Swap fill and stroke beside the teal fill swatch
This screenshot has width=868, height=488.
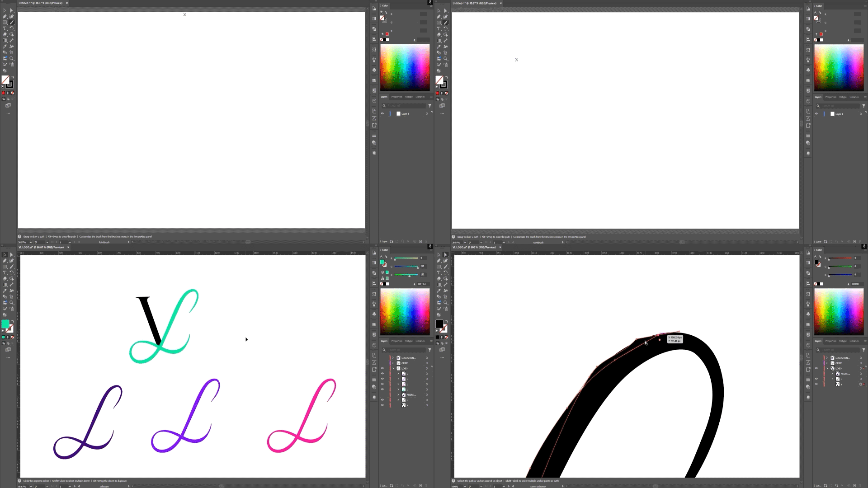click(x=12, y=321)
